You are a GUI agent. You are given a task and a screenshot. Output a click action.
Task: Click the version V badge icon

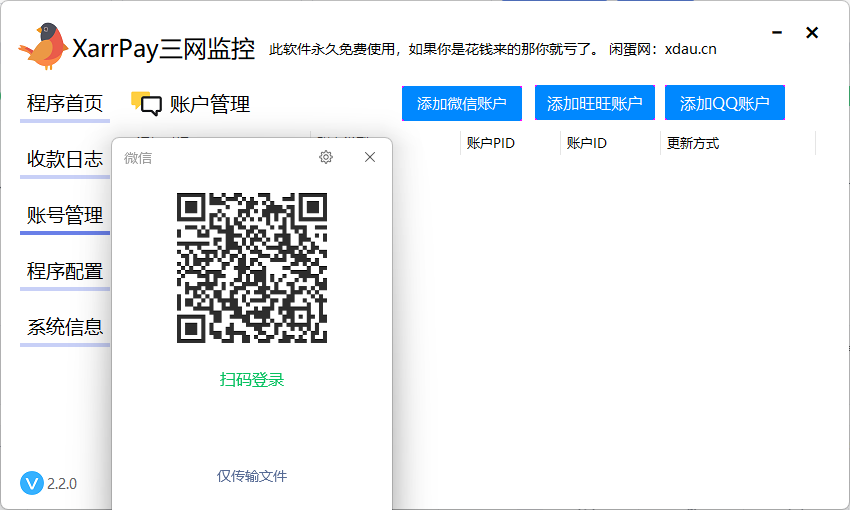(32, 483)
